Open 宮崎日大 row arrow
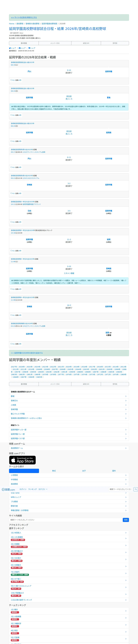 click(126, 401)
